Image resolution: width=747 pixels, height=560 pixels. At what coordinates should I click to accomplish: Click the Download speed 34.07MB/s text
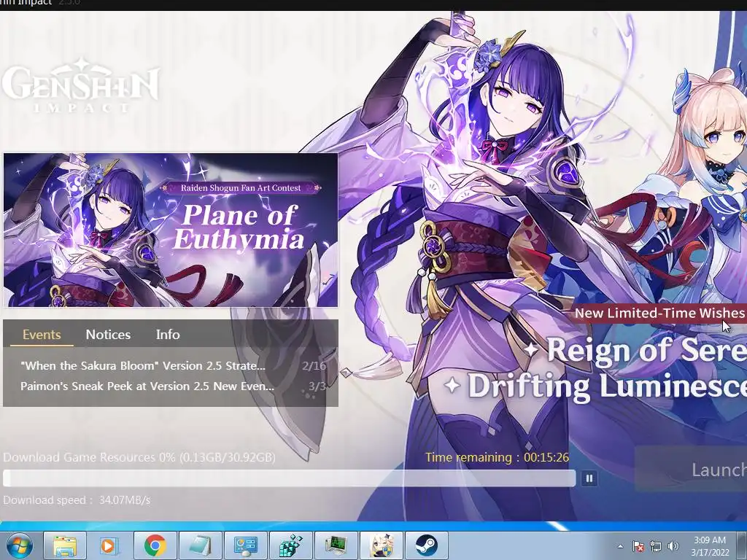coord(77,500)
